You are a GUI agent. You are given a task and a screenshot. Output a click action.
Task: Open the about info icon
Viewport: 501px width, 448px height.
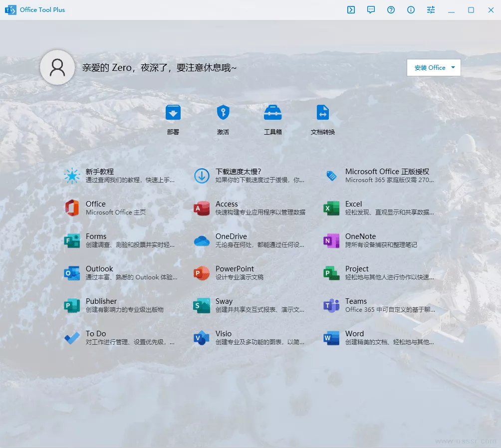[411, 10]
